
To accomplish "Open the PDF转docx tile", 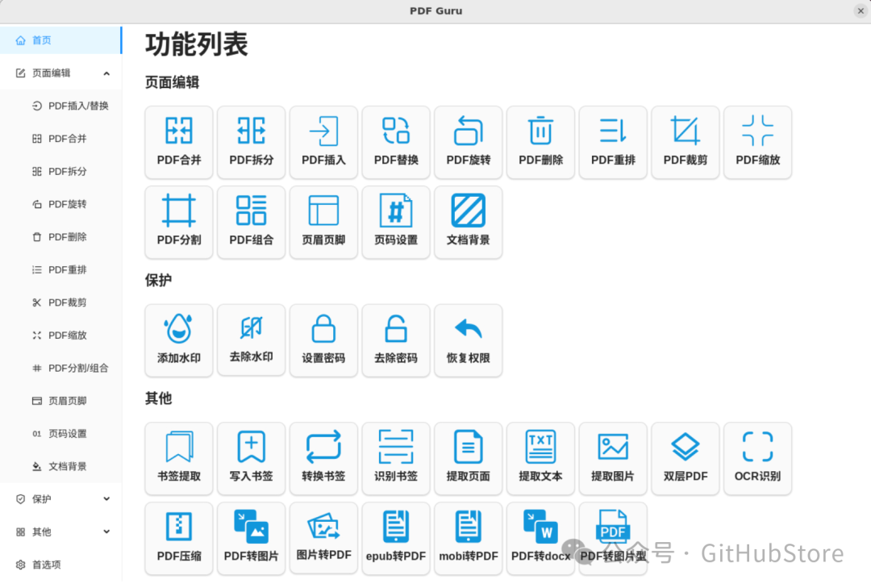I will 540,539.
